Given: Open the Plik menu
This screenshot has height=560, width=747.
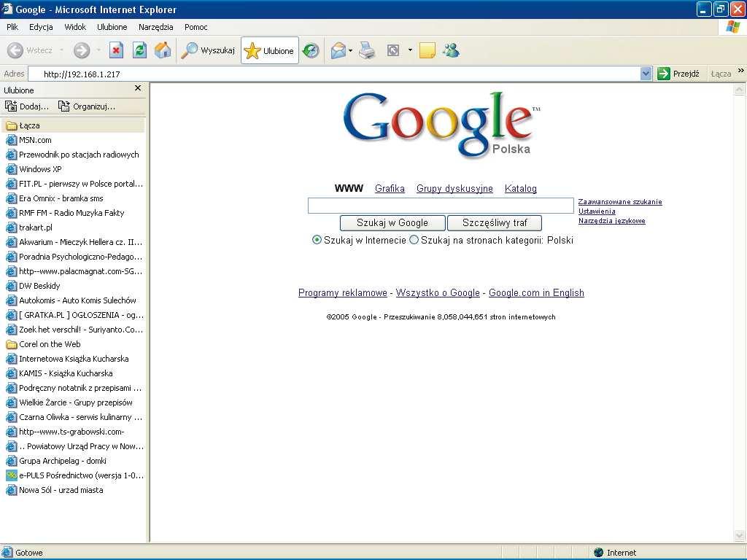Looking at the screenshot, I should point(12,27).
